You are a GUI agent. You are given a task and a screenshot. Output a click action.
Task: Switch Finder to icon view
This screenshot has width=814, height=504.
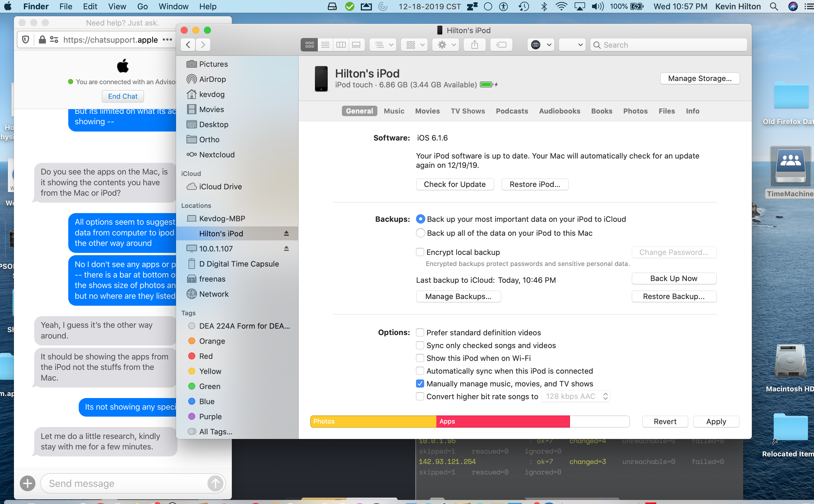309,45
